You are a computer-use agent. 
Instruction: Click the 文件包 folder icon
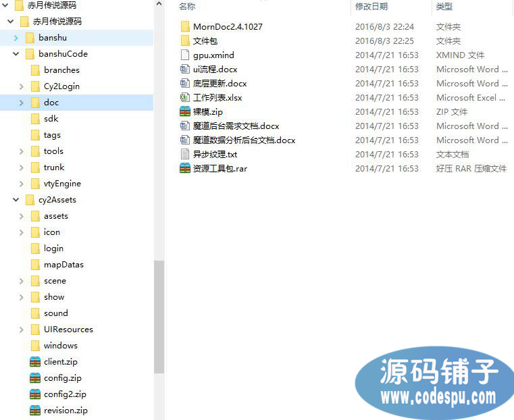point(185,41)
